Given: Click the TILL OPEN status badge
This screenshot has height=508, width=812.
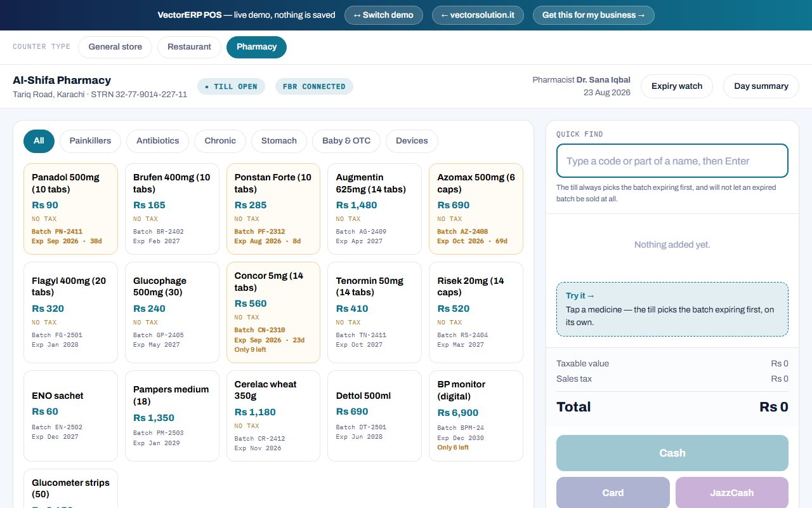Looking at the screenshot, I should (x=232, y=86).
